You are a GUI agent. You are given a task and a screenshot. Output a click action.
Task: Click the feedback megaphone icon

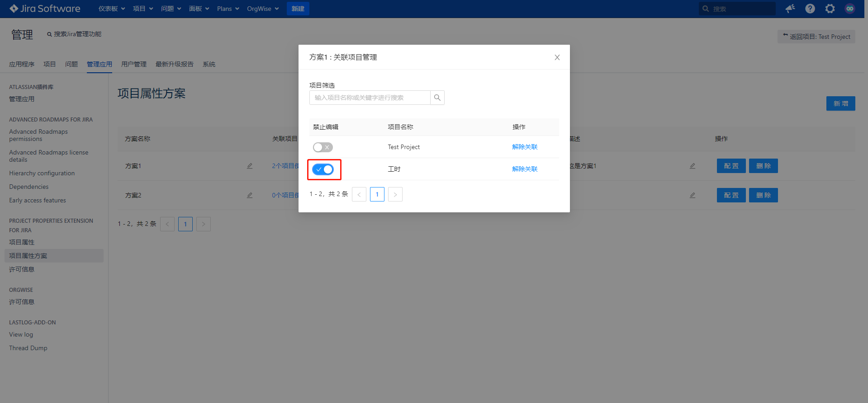pyautogui.click(x=790, y=9)
